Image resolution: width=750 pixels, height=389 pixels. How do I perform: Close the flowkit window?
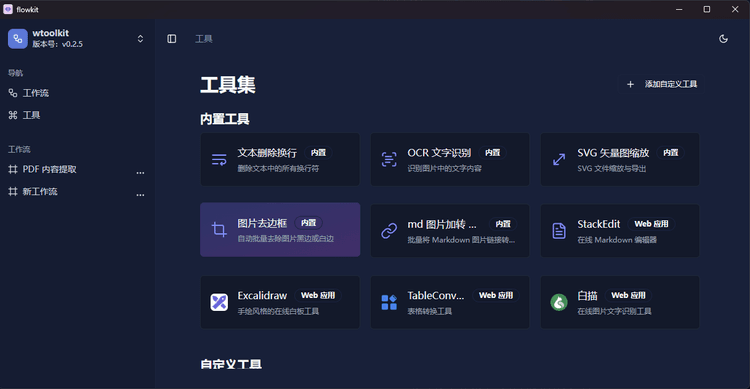[x=735, y=9]
